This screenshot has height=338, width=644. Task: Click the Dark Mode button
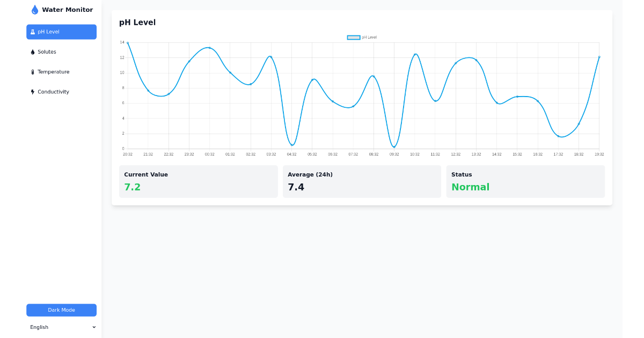tap(61, 310)
